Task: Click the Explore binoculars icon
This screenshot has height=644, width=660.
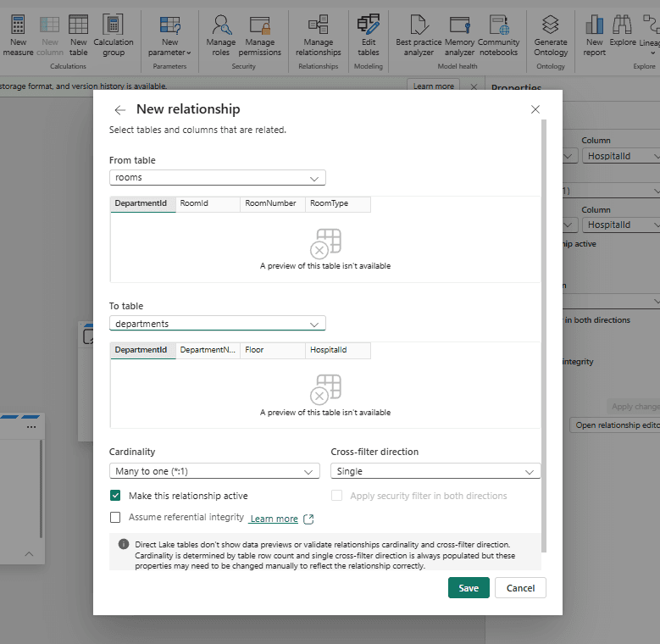Action: [622, 25]
